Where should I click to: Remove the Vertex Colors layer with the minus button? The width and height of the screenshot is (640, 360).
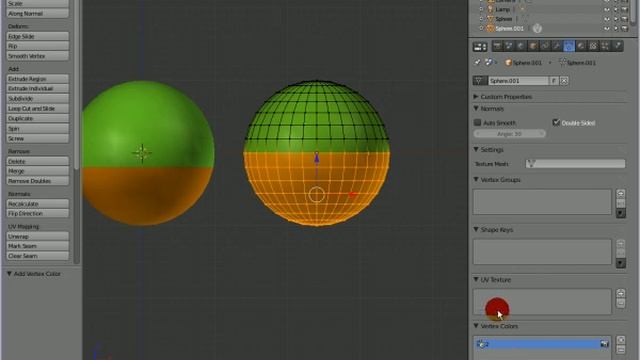coord(620,350)
